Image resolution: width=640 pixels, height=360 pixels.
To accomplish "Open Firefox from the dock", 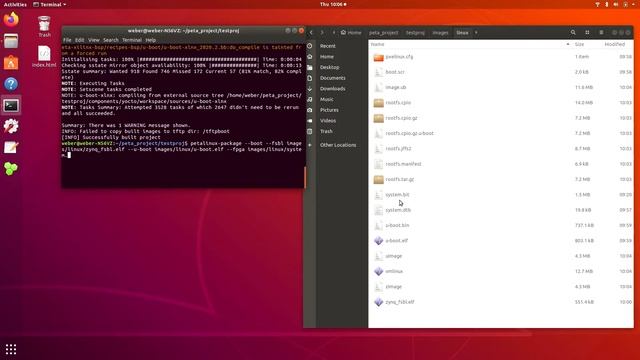I will point(11,19).
